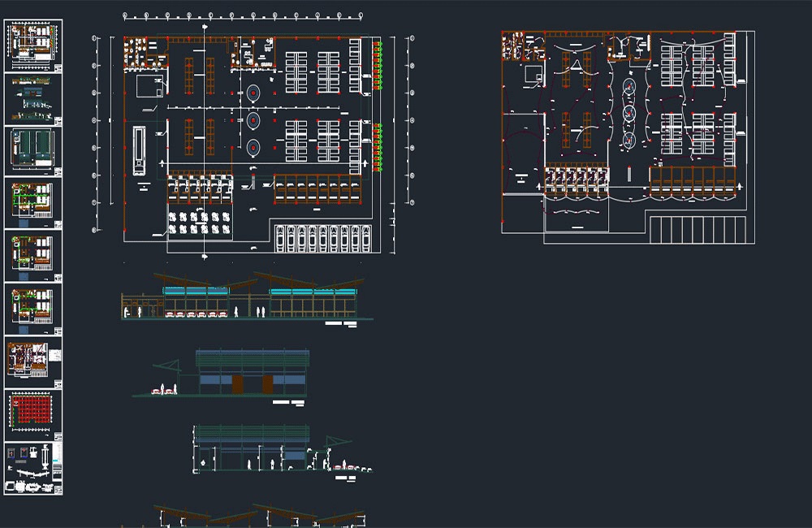Select the row of parked cars in plan
The width and height of the screenshot is (812, 528).
coord(323,238)
